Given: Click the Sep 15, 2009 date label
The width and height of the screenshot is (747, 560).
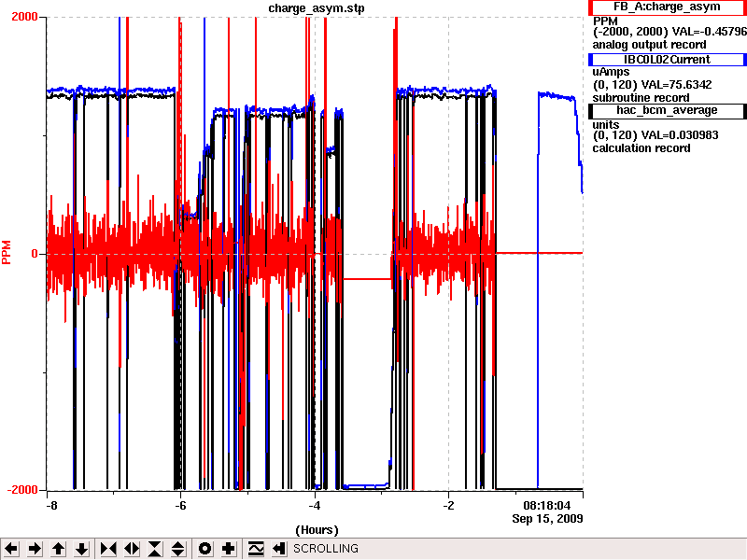Looking at the screenshot, I should (x=547, y=518).
